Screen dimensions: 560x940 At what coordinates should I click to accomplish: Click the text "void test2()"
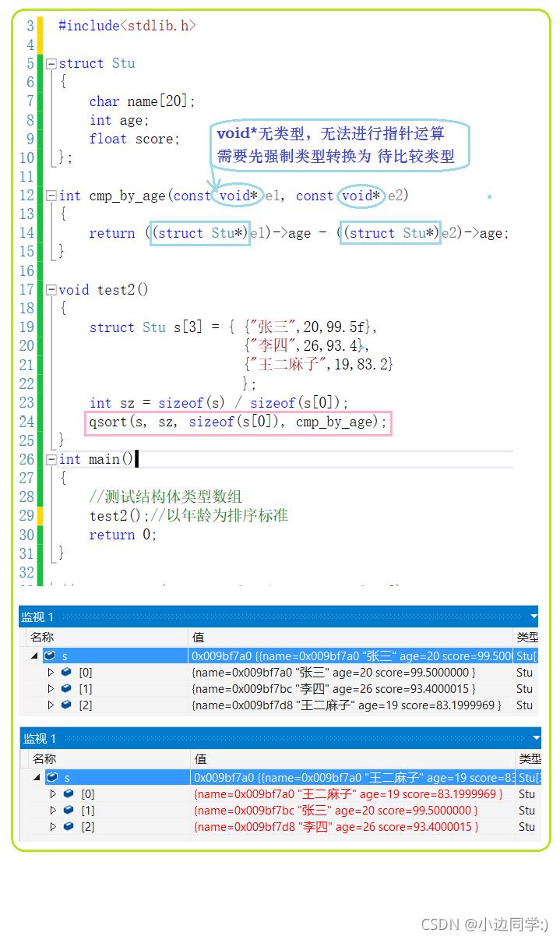[104, 290]
